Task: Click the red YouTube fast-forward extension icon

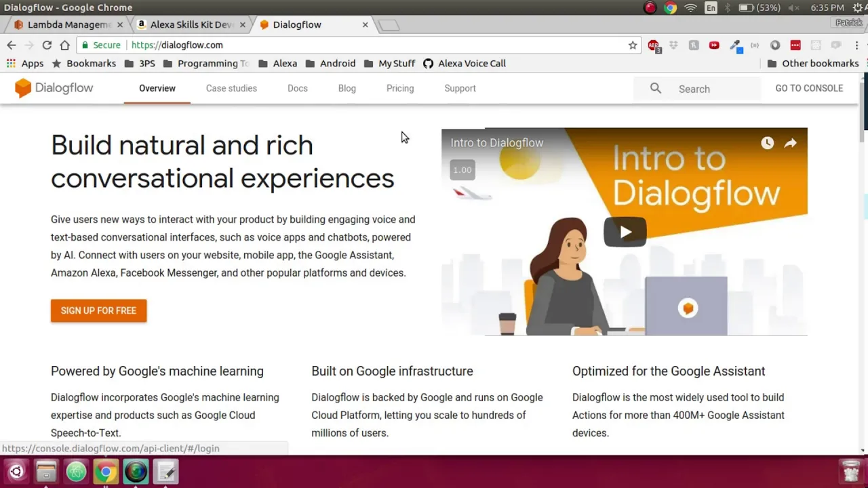Action: [714, 45]
